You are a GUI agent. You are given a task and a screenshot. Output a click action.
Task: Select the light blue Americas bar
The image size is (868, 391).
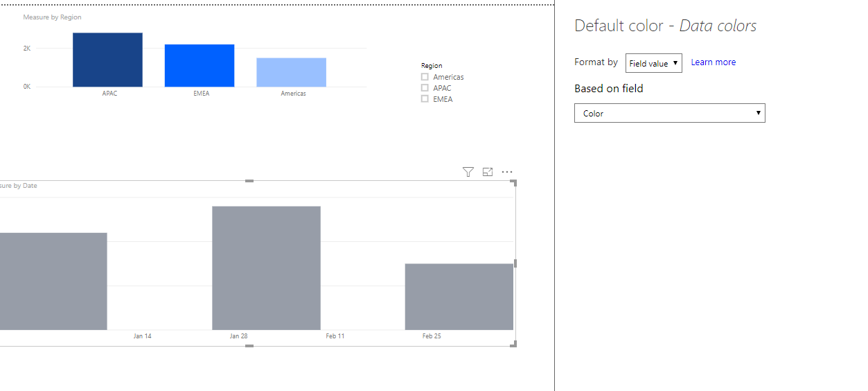click(x=292, y=72)
